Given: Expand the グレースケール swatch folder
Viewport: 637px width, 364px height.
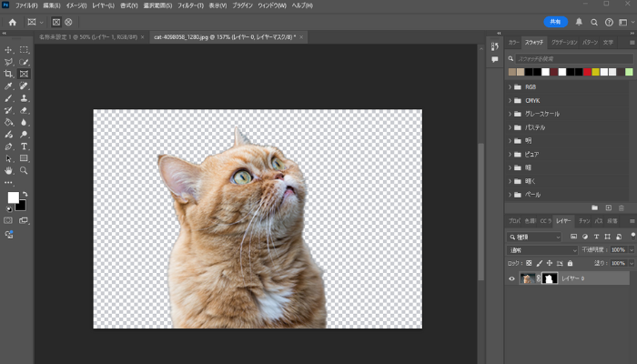Looking at the screenshot, I should click(x=510, y=114).
